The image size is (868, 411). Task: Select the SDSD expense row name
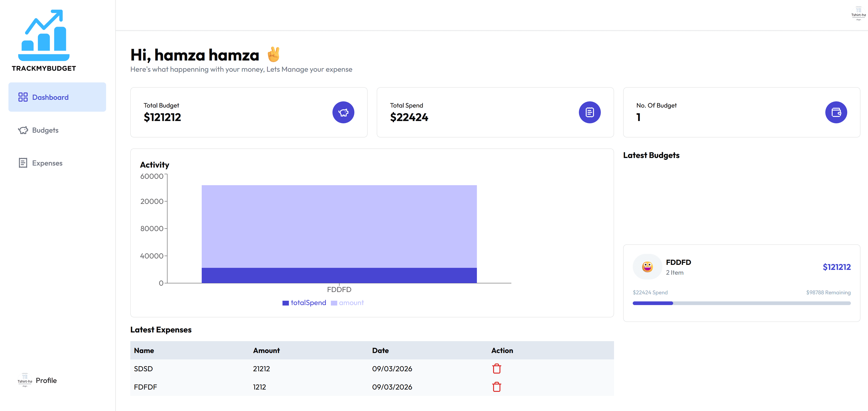pyautogui.click(x=143, y=369)
